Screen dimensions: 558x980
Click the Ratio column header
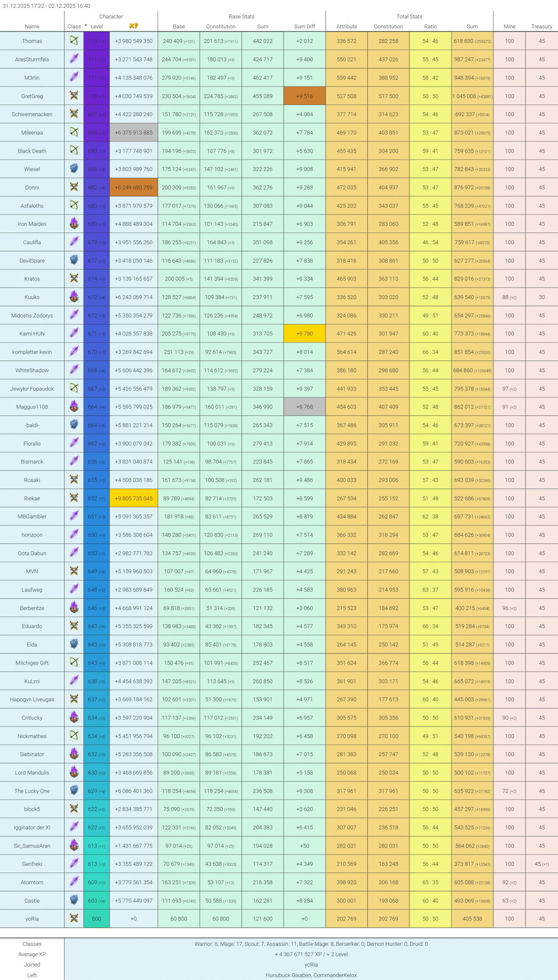coord(430,26)
